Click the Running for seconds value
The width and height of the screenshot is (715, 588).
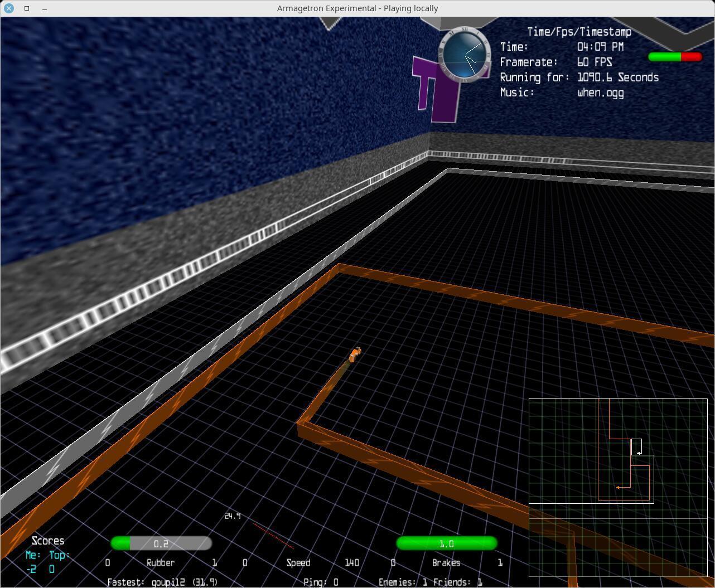click(x=617, y=77)
